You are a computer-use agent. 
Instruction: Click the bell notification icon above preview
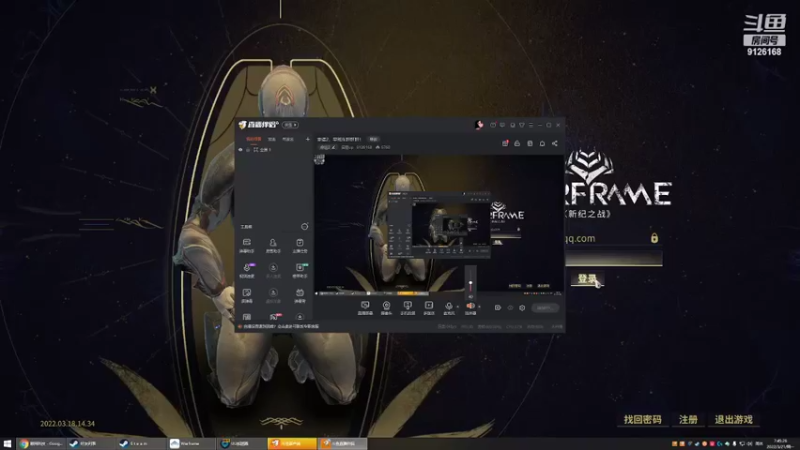point(542,143)
